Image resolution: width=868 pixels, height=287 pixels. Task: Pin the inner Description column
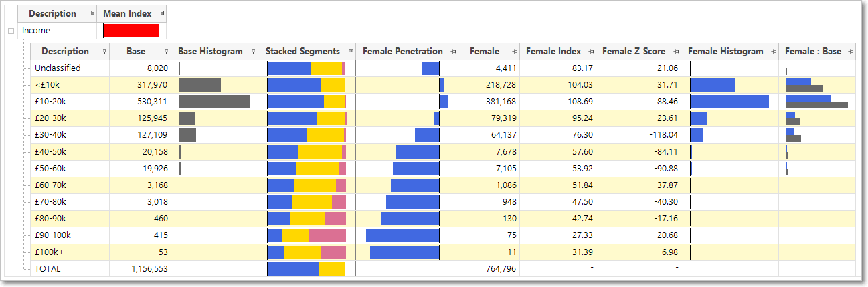tap(104, 52)
